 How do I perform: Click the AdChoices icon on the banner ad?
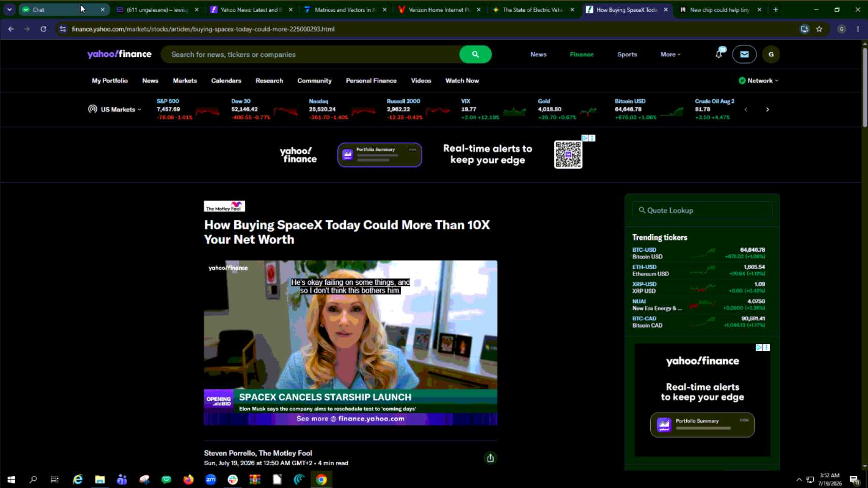point(585,138)
